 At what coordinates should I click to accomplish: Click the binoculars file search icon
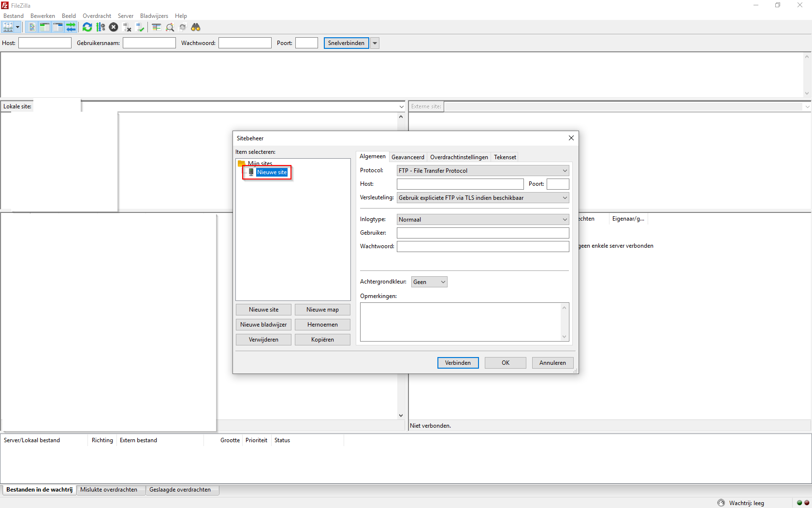196,27
